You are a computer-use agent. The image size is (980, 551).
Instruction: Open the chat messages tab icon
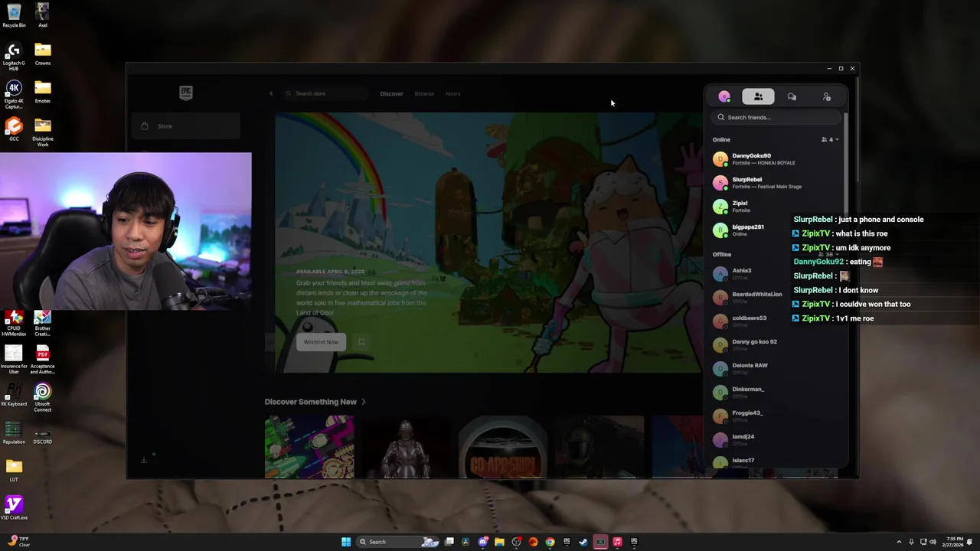click(x=792, y=96)
